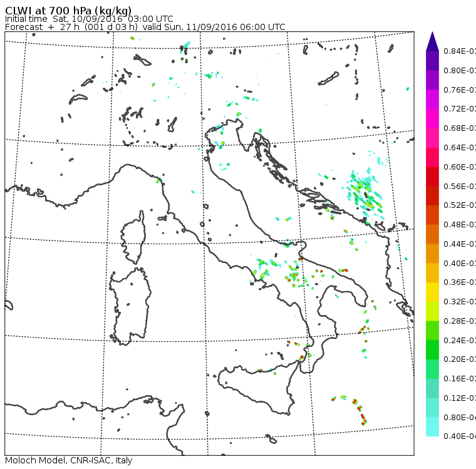Click the 0.24E-03 colorbar label
This screenshot has width=476, height=469.
pos(460,340)
